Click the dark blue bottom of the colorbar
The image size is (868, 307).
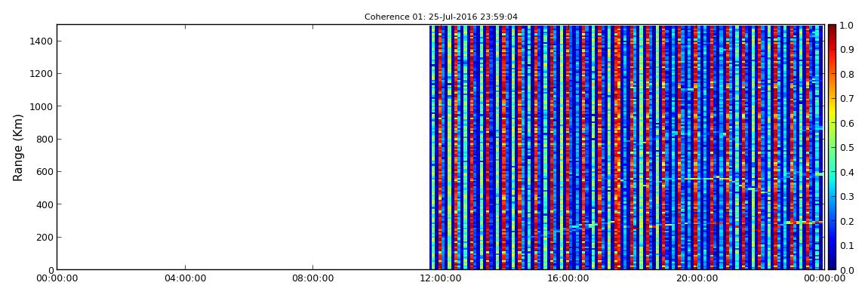pos(833,264)
